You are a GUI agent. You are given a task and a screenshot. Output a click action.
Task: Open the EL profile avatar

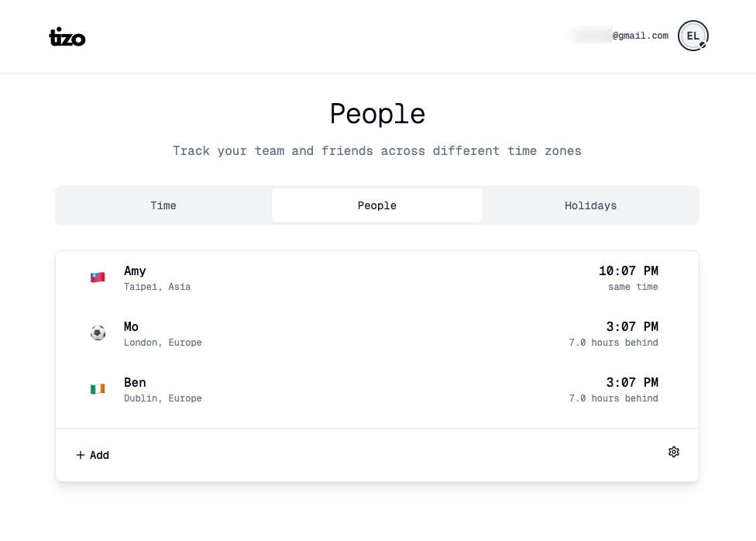[x=692, y=36]
